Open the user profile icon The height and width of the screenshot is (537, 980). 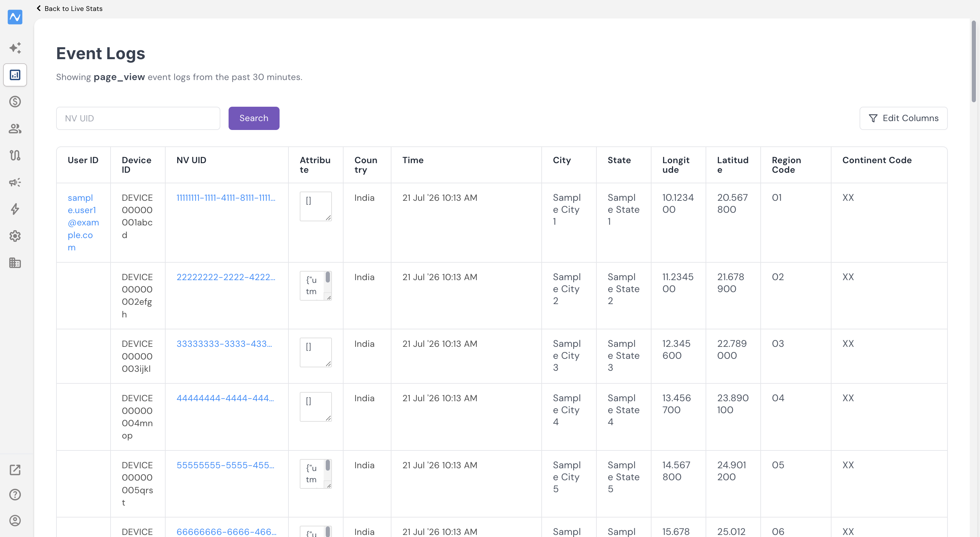[x=15, y=521]
